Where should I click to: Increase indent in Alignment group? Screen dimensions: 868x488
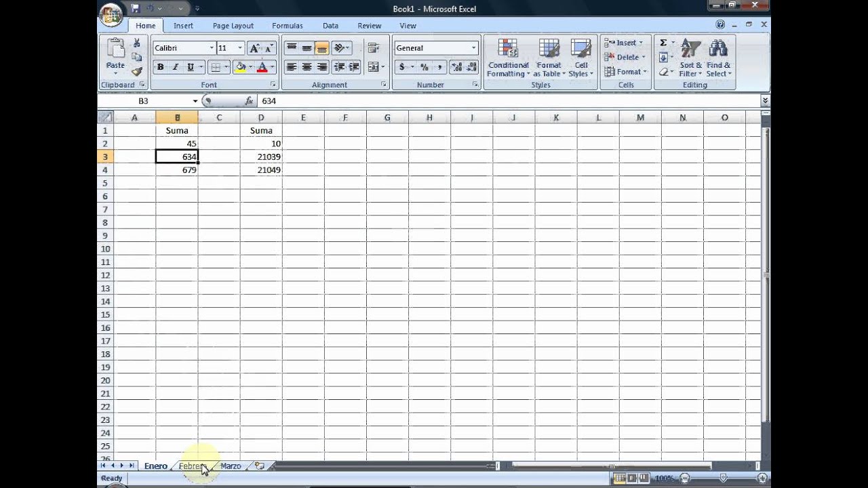pyautogui.click(x=353, y=67)
